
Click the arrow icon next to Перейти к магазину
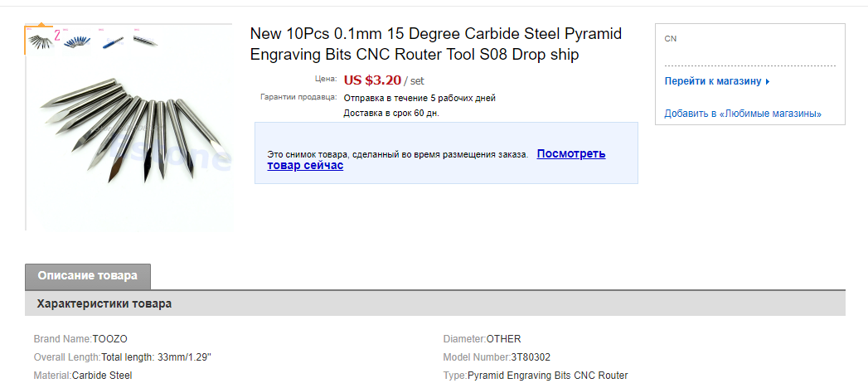(768, 82)
